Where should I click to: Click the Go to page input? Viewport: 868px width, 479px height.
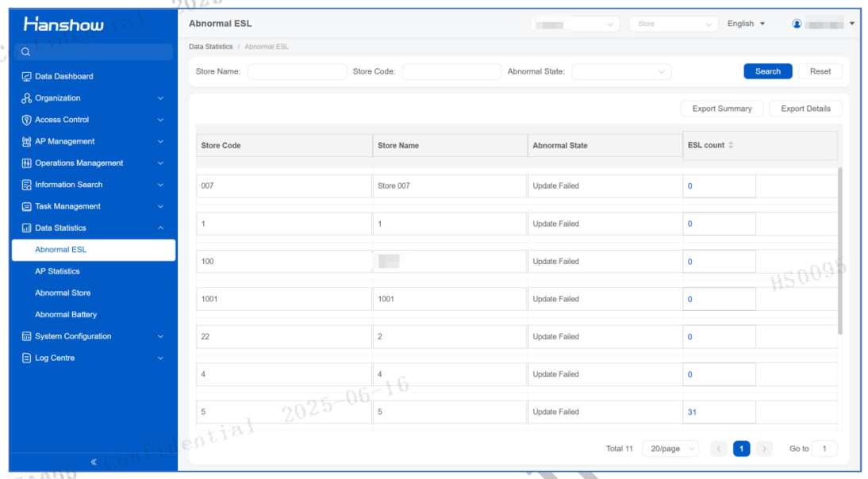[x=824, y=449]
